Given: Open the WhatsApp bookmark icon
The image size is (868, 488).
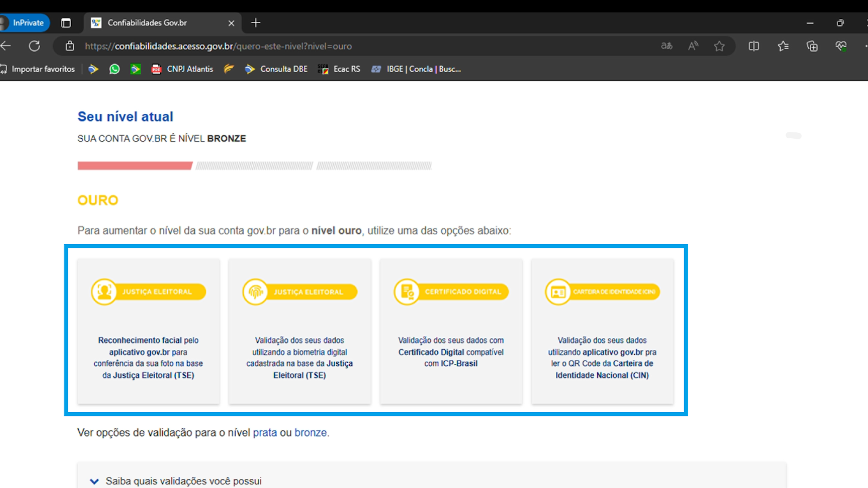Looking at the screenshot, I should pos(114,69).
